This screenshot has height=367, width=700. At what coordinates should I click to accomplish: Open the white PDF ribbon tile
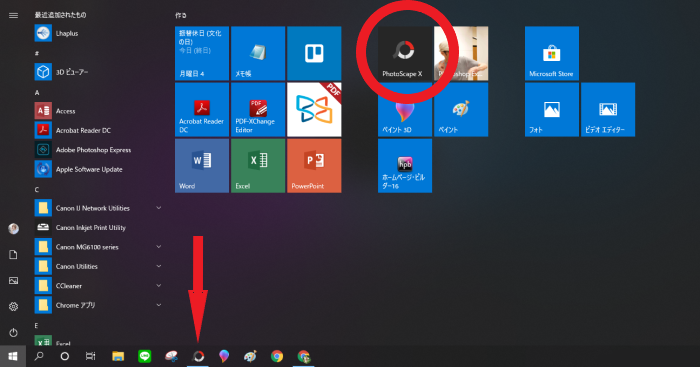[314, 109]
